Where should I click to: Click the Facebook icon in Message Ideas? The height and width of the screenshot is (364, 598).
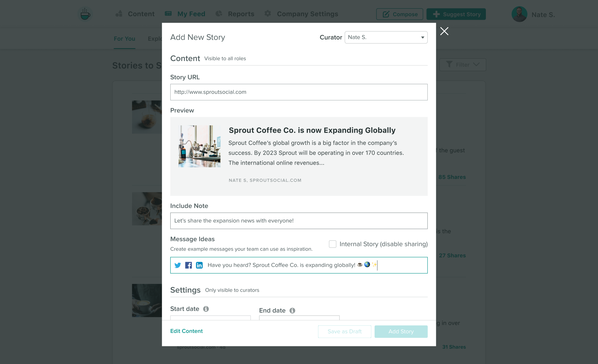point(188,265)
